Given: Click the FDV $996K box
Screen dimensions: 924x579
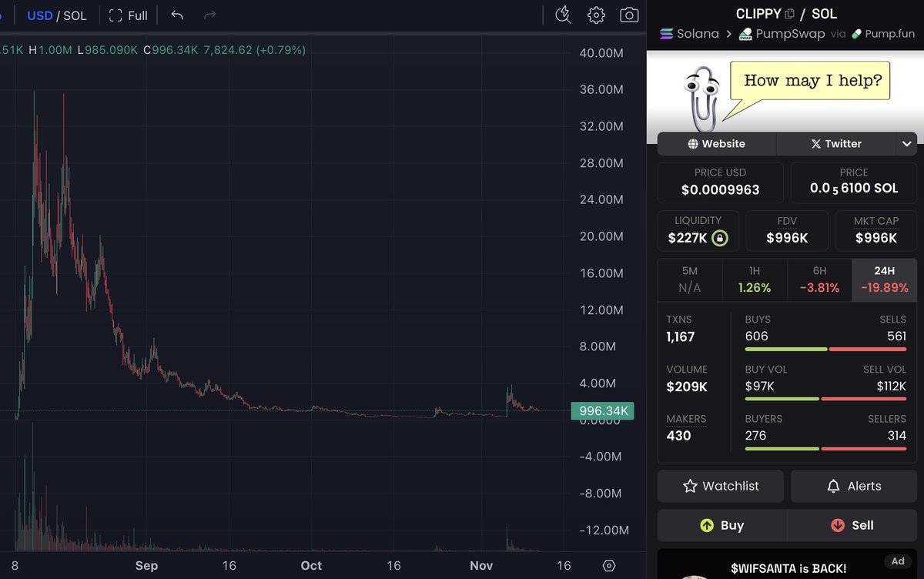Looking at the screenshot, I should click(787, 231).
